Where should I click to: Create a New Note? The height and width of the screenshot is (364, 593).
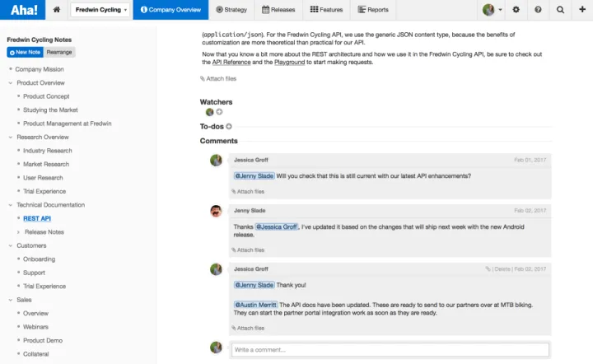pos(25,52)
